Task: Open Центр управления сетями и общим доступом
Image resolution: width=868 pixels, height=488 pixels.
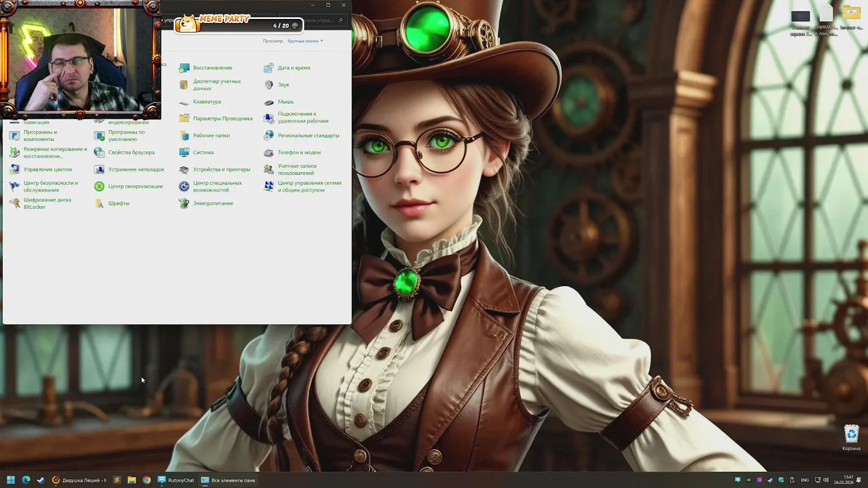Action: click(302, 186)
